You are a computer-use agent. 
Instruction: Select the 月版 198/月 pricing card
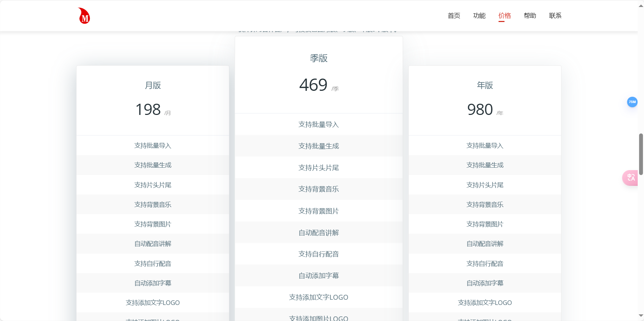pos(152,109)
